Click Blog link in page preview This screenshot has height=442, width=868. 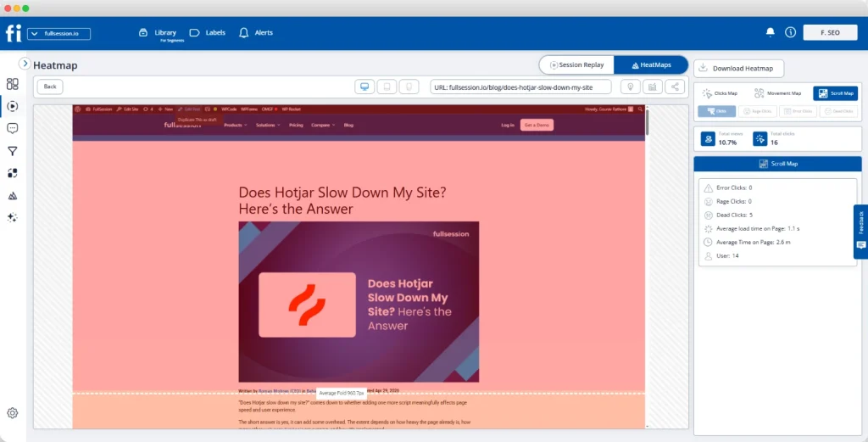[x=348, y=126]
